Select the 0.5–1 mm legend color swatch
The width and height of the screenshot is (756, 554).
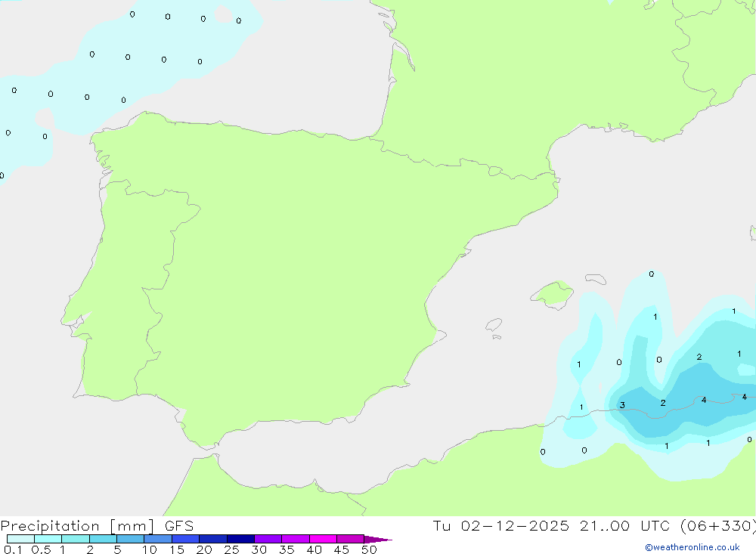pyautogui.click(x=48, y=539)
